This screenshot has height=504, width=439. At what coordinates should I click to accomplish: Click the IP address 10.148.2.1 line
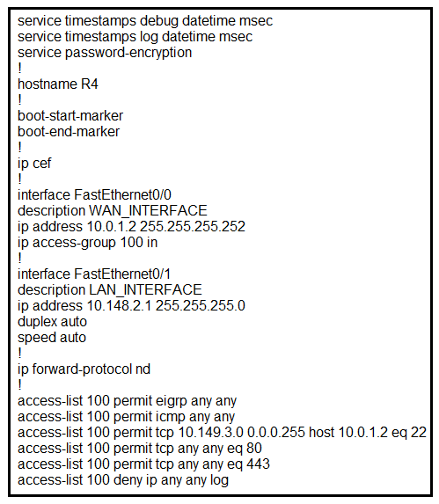(x=131, y=306)
